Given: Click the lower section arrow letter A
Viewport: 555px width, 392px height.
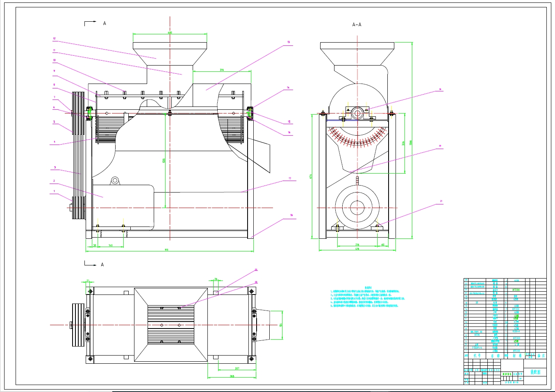Looking at the screenshot, I should [102, 265].
